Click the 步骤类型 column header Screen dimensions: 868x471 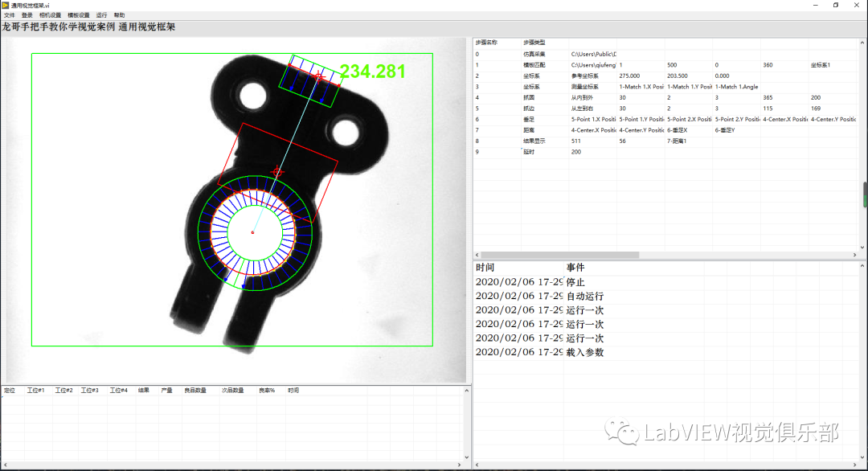pyautogui.click(x=534, y=42)
